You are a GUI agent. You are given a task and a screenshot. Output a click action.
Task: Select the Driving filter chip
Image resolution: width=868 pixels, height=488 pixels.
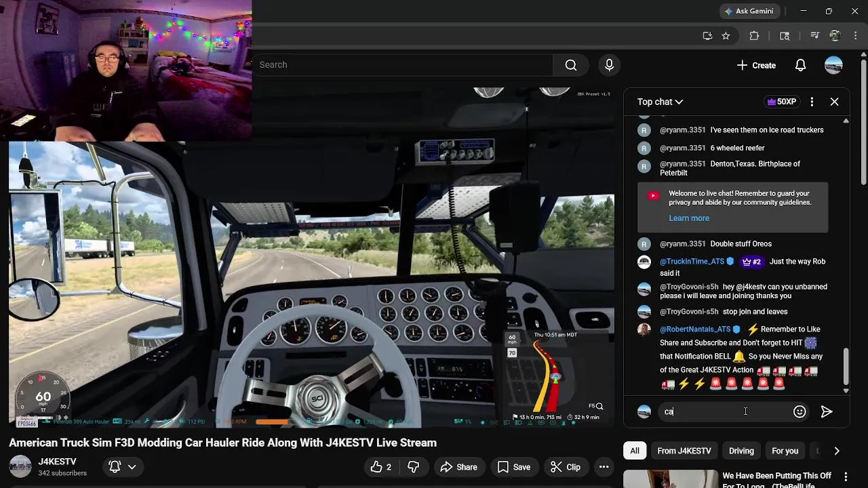[741, 451]
